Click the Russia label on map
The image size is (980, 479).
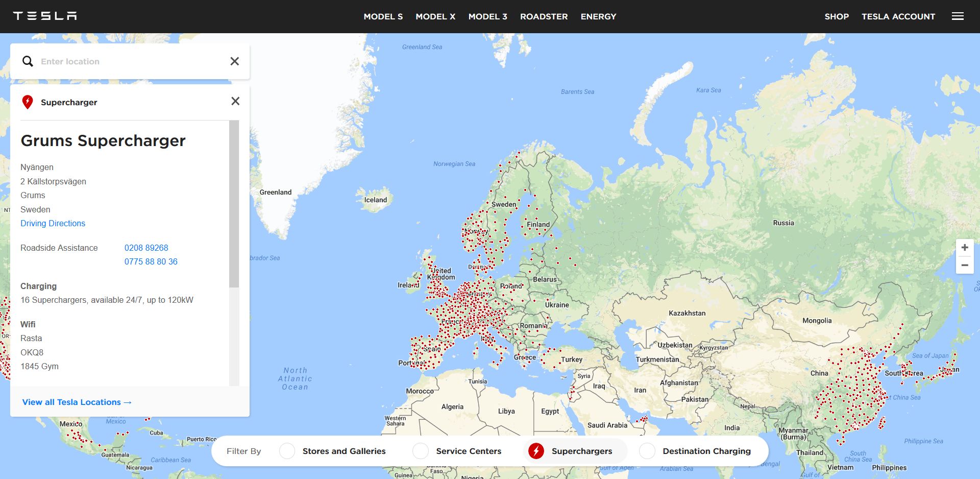point(783,223)
